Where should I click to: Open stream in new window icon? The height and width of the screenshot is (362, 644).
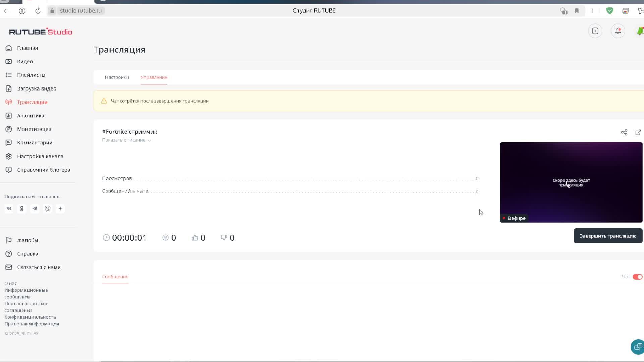638,132
